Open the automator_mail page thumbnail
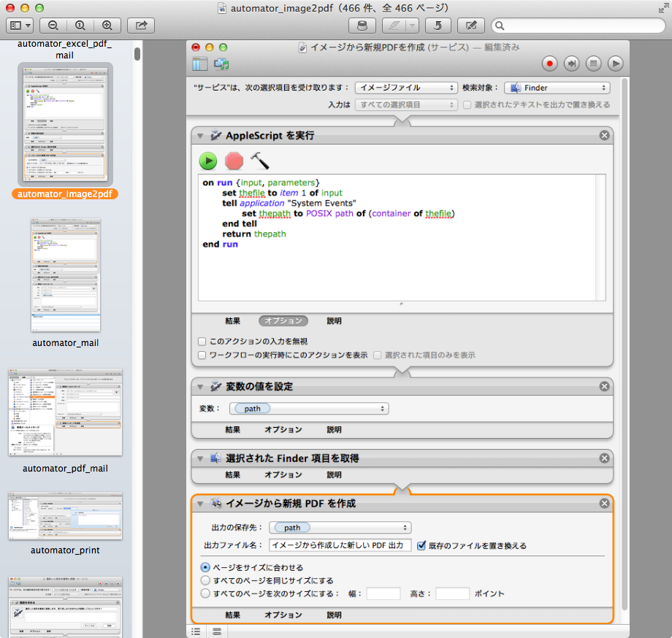The height and width of the screenshot is (638, 672). click(x=66, y=275)
